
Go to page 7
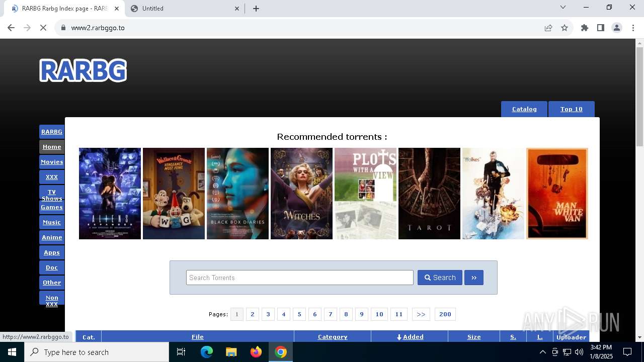[331, 314]
